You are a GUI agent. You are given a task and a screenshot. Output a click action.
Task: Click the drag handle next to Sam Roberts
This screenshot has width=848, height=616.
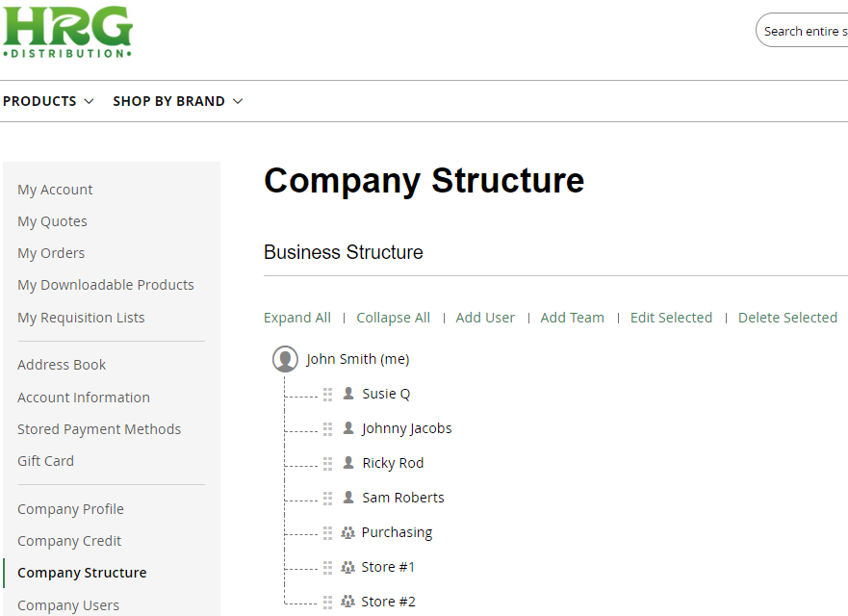click(x=327, y=499)
